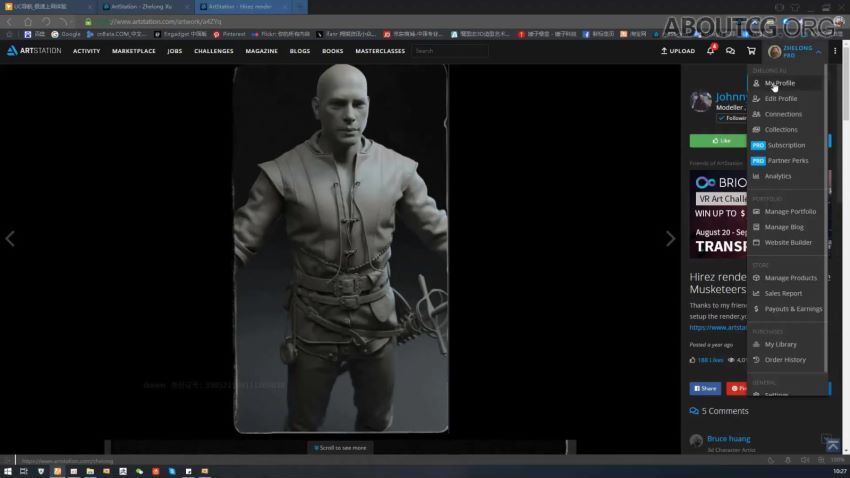Viewport: 850px width, 478px height.
Task: Click the scroll-to-top arrow button
Action: click(833, 445)
